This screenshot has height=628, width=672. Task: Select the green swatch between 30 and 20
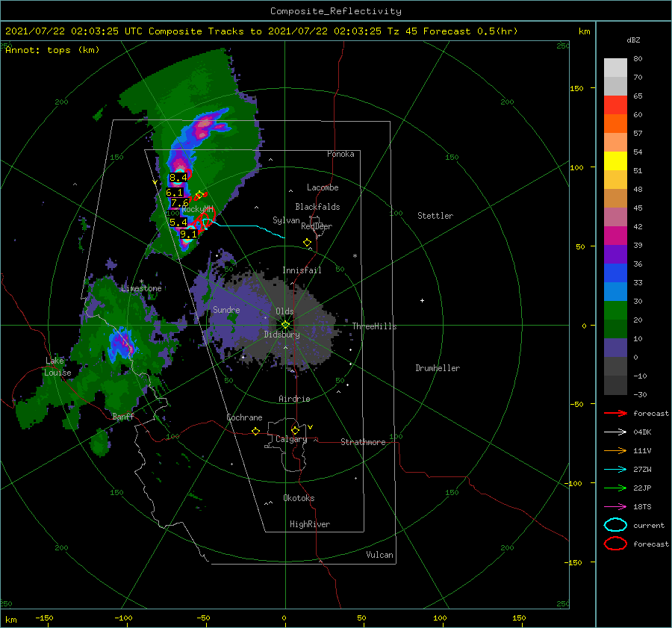click(615, 311)
